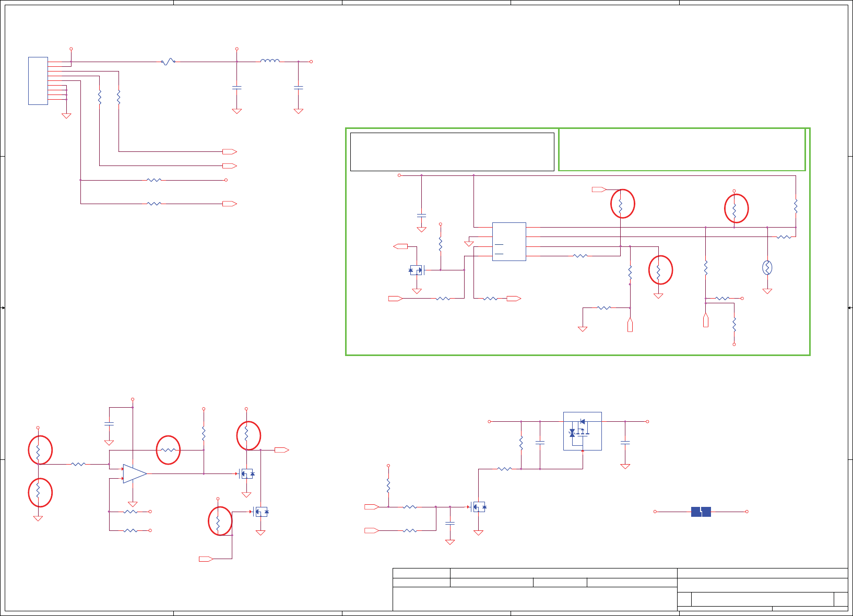Select the MOSFET driven by op-amp output

(246, 473)
